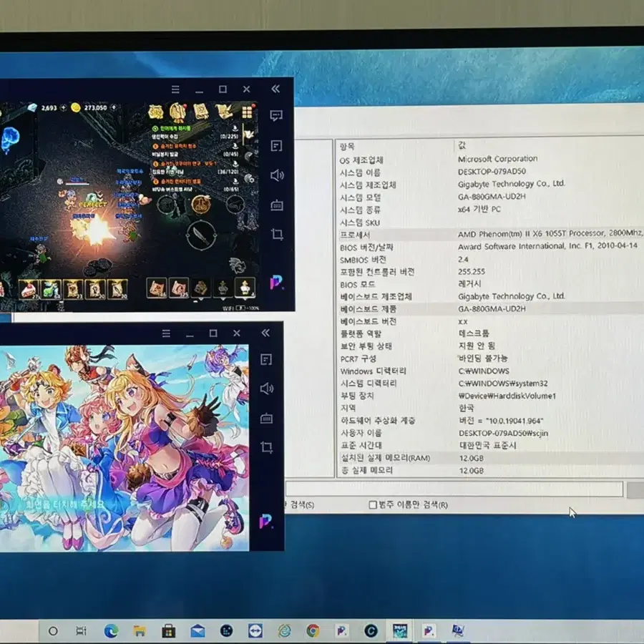Screen dimensions: 644x644
Task: Select the Windows 디렉터리 row
Action: pos(491,371)
